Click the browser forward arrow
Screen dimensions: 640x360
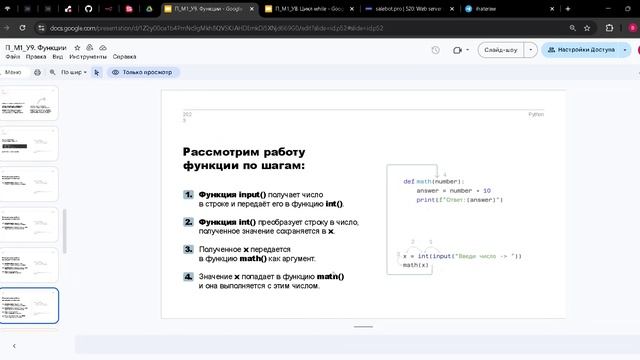tap(7, 28)
